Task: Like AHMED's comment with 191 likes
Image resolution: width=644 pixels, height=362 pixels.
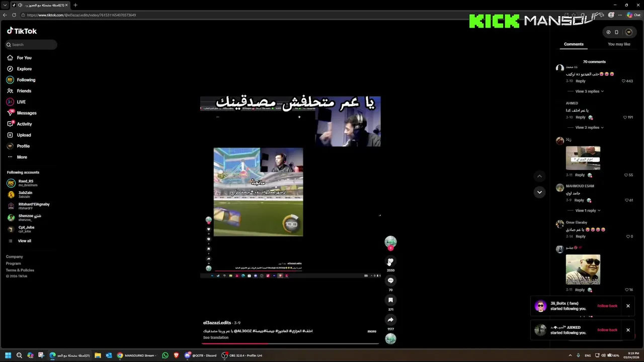Action: (x=625, y=117)
